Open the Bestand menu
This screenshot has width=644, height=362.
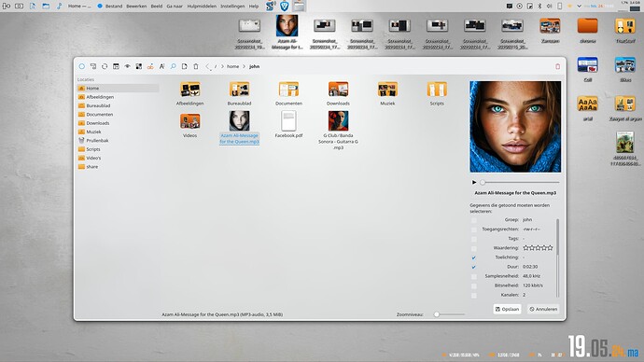[114, 7]
